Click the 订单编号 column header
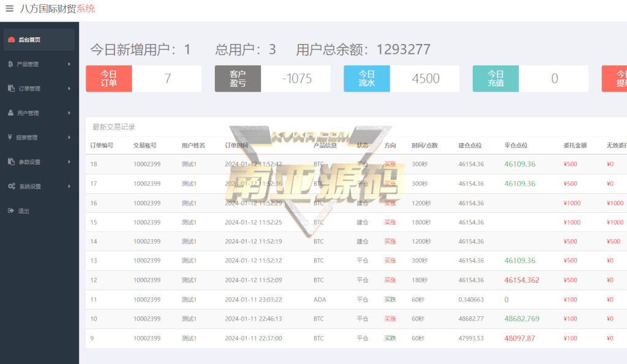 (102, 146)
